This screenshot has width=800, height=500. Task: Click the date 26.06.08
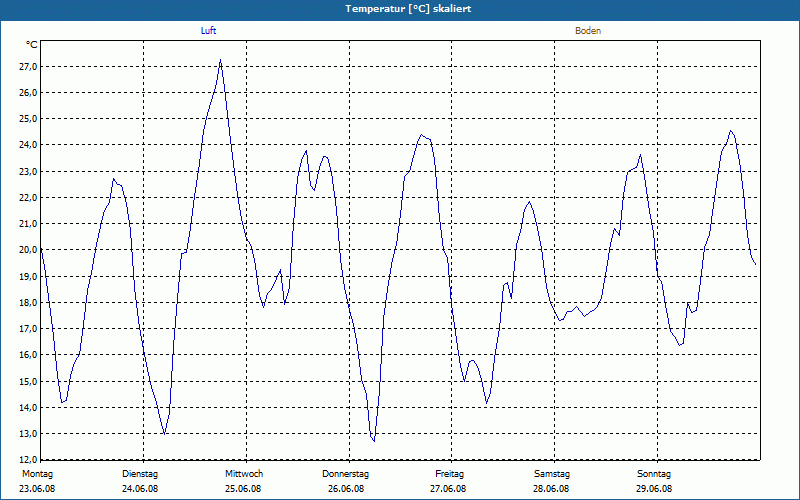point(346,489)
